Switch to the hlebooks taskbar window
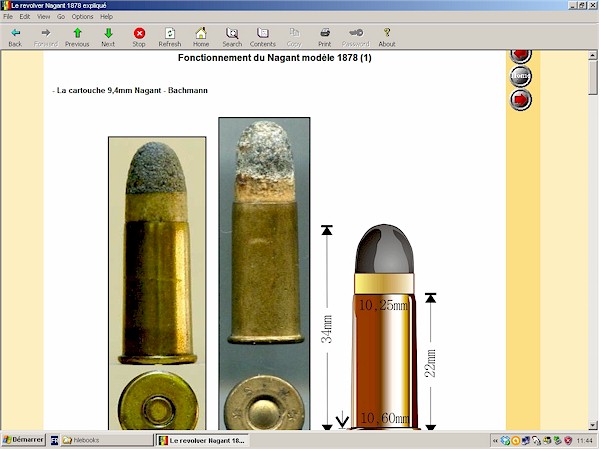 pyautogui.click(x=106, y=440)
